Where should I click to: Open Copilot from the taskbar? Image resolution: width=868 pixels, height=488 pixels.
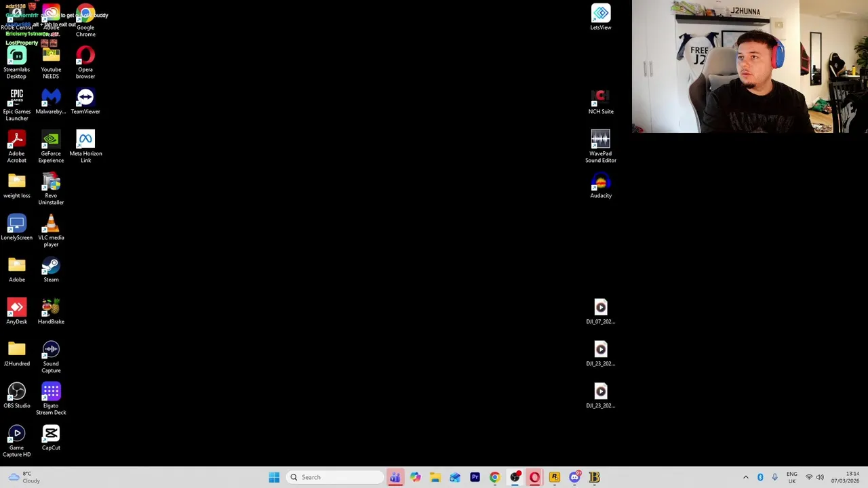pos(415,477)
